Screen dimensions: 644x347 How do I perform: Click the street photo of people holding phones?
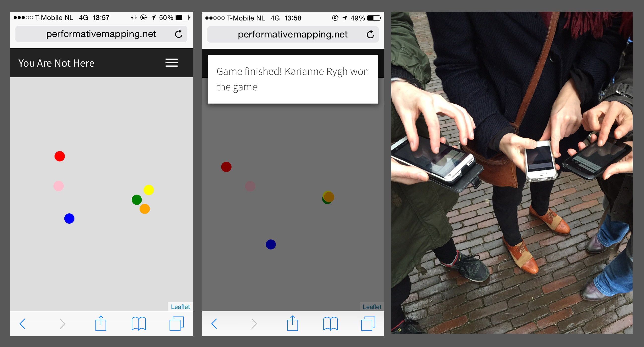[512, 173]
